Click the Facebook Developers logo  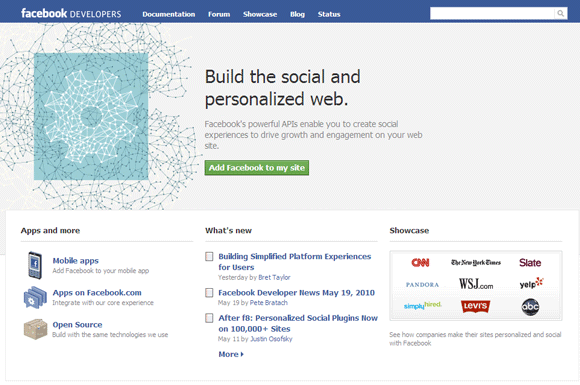(71, 14)
